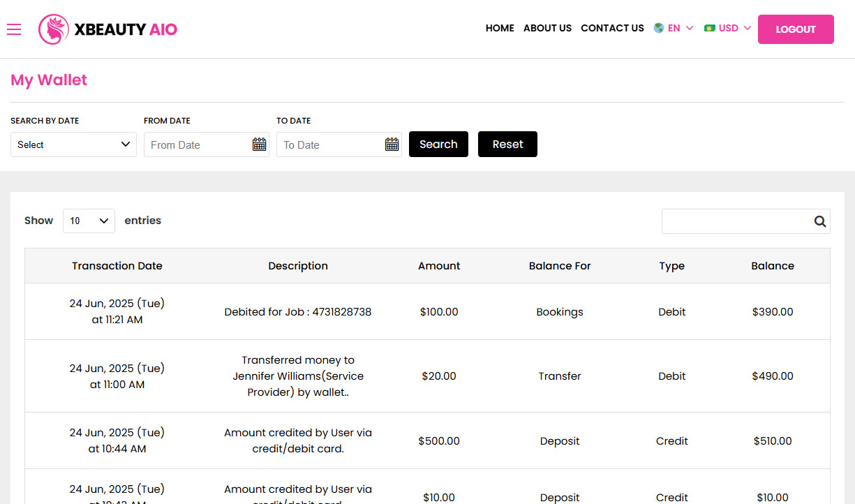Sort table by the Transaction Date column
This screenshot has width=855, height=504.
pos(117,266)
